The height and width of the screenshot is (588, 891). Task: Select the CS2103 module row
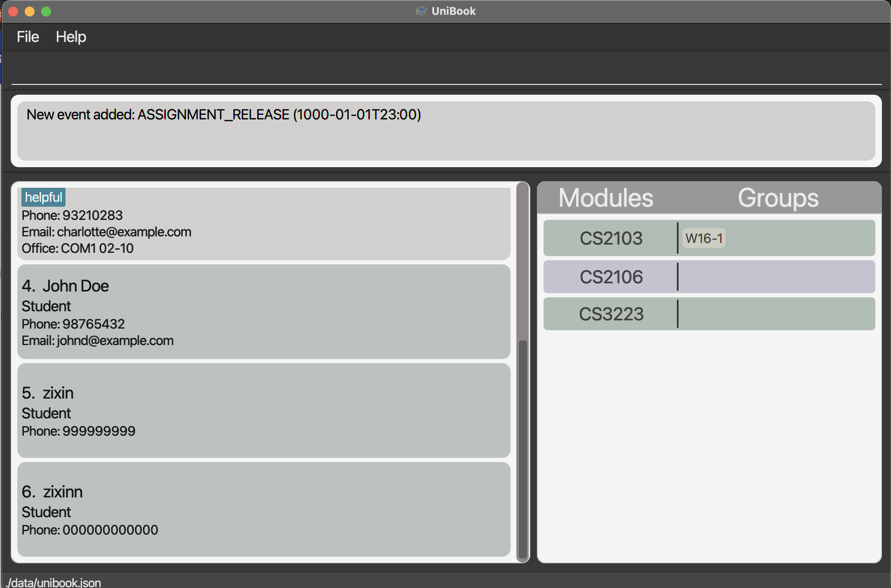click(611, 238)
